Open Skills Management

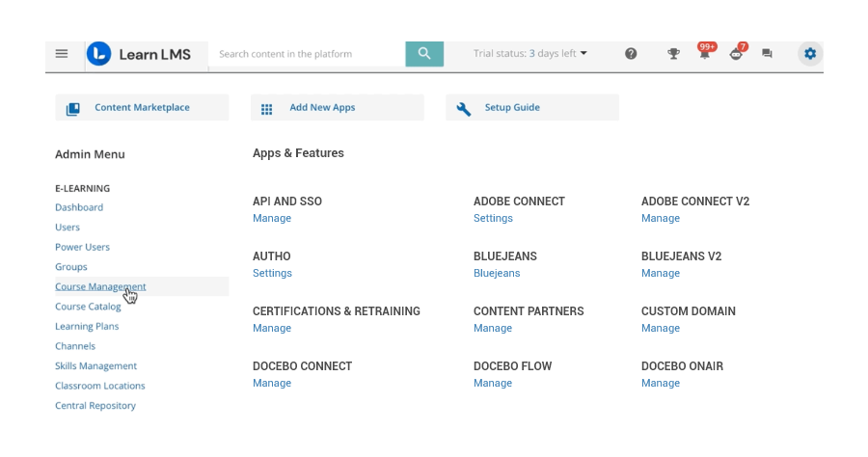pos(95,366)
